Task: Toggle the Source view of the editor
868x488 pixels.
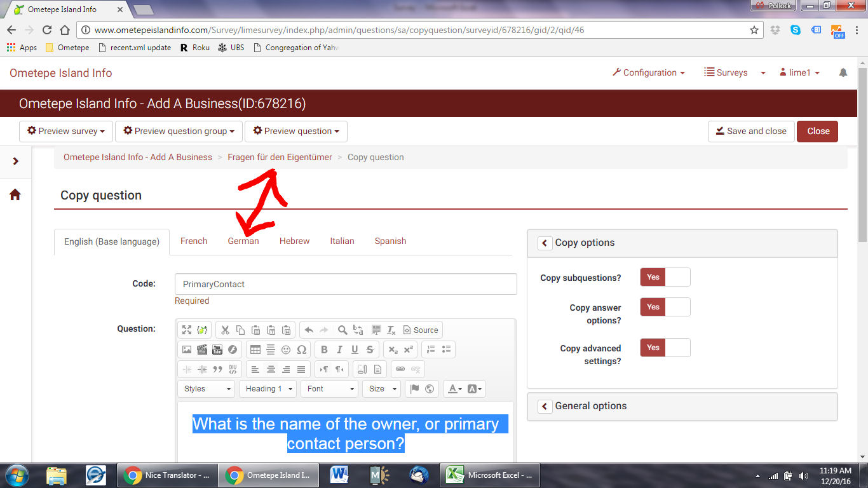Action: point(421,330)
